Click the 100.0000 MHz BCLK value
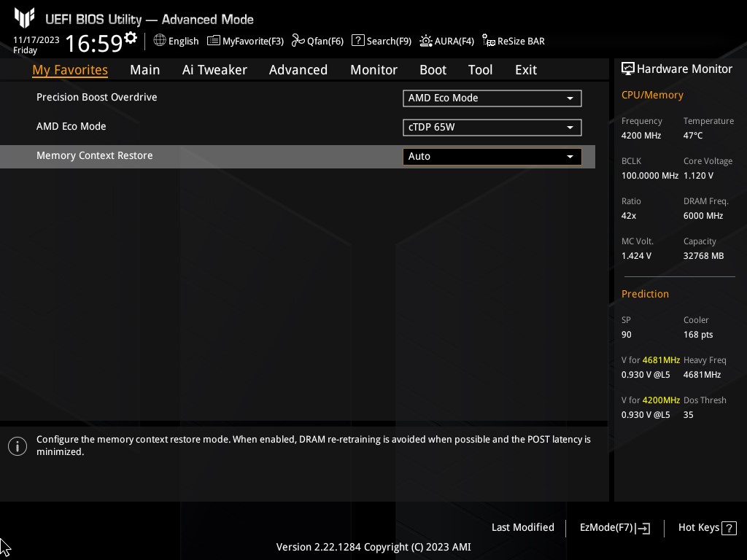 tap(649, 176)
